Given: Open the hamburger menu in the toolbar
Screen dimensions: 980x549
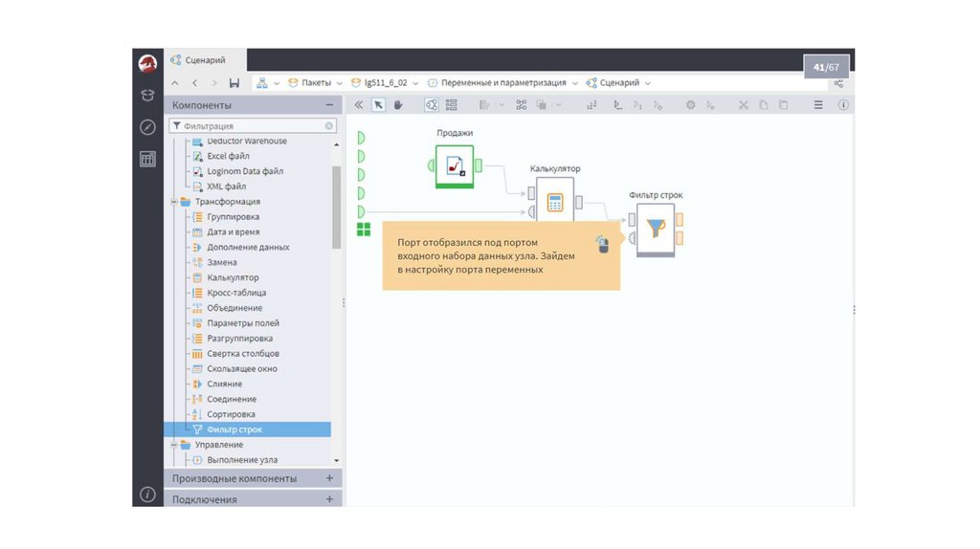Looking at the screenshot, I should click(x=818, y=105).
